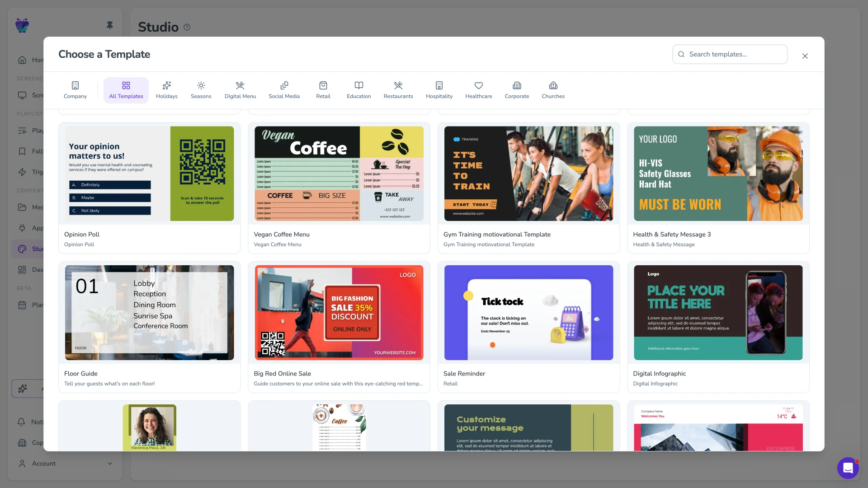Screen dimensions: 868x488
Task: Click the calendar Planner icon
Action: tap(22, 305)
